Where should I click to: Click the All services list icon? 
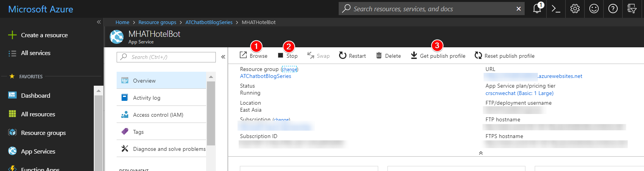coord(12,54)
